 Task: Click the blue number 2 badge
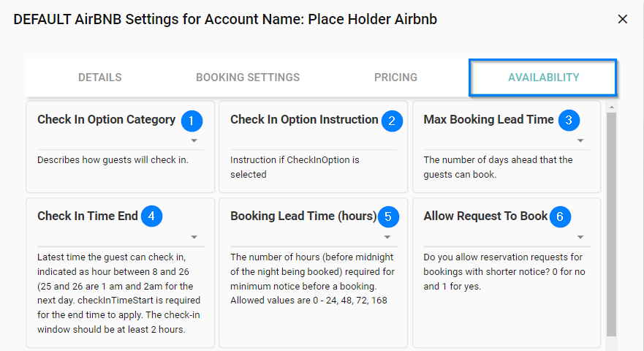tap(392, 121)
